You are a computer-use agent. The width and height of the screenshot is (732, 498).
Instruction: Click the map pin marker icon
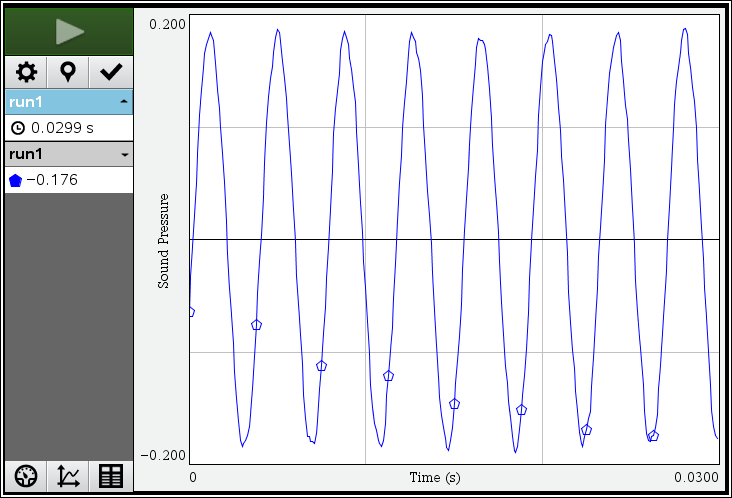[x=68, y=72]
